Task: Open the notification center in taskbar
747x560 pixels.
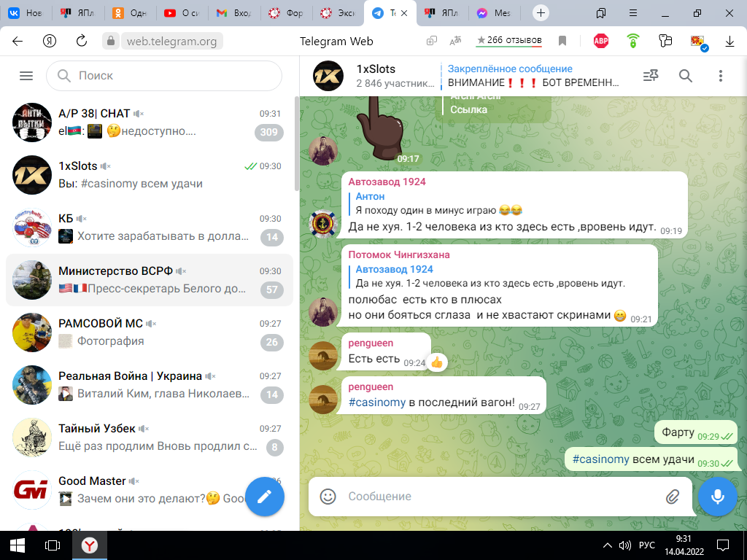Action: click(723, 545)
